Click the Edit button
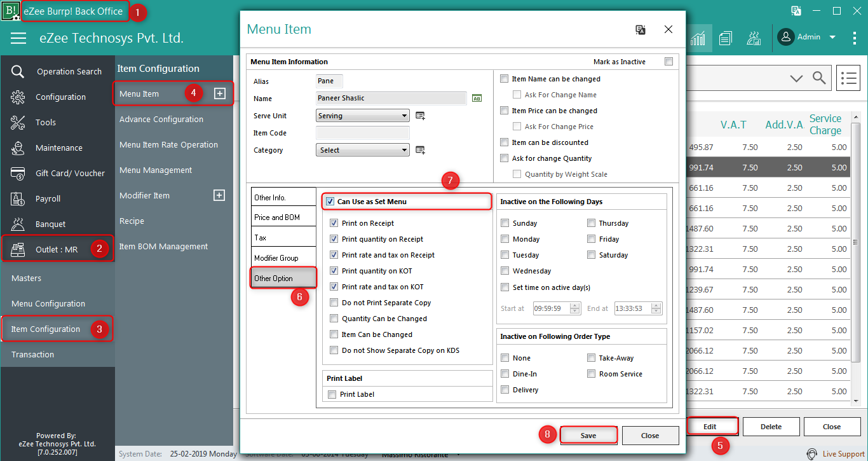This screenshot has width=868, height=461. click(710, 427)
